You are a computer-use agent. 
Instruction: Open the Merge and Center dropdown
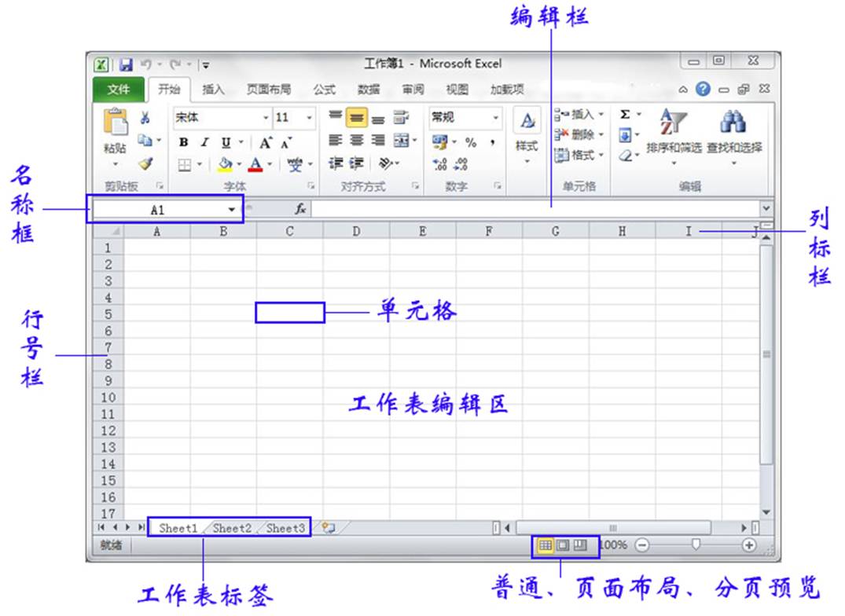coord(415,141)
